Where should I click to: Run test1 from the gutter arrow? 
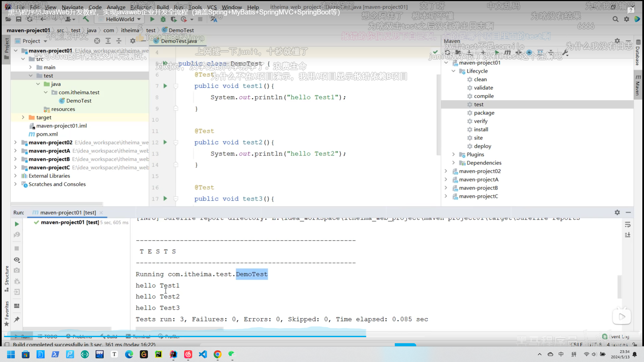tap(165, 86)
